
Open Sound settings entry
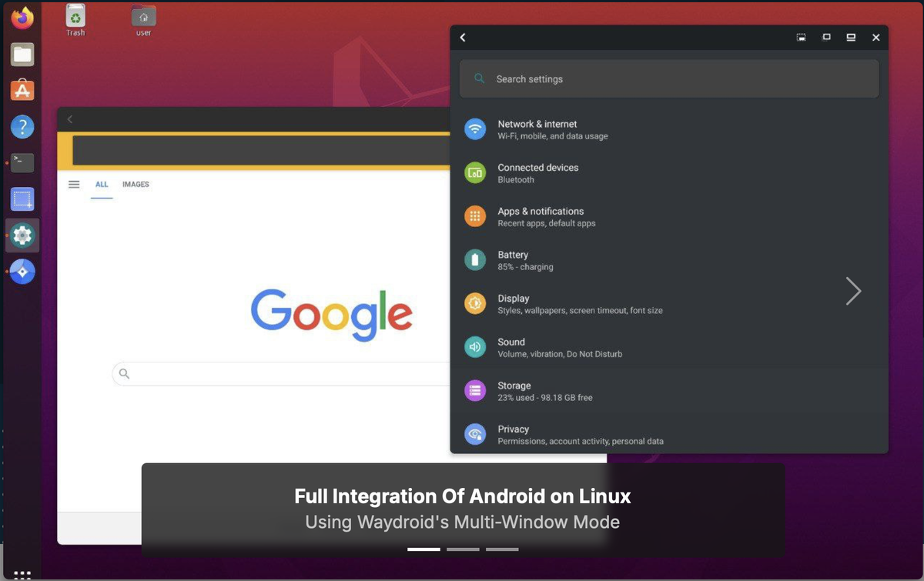[669, 347]
